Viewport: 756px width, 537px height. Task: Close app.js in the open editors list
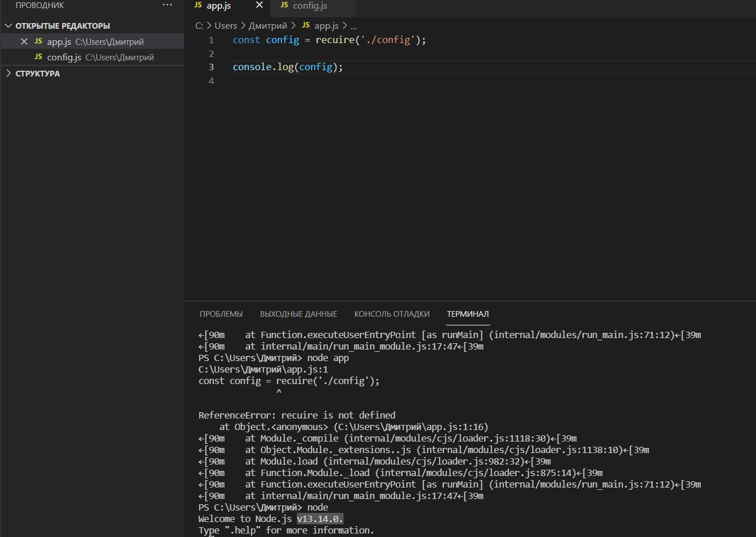pyautogui.click(x=24, y=41)
